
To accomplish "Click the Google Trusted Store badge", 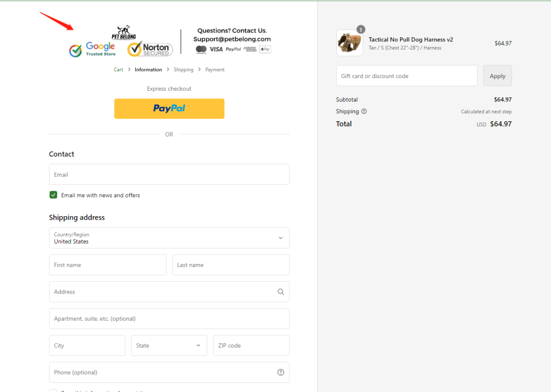I will point(93,49).
